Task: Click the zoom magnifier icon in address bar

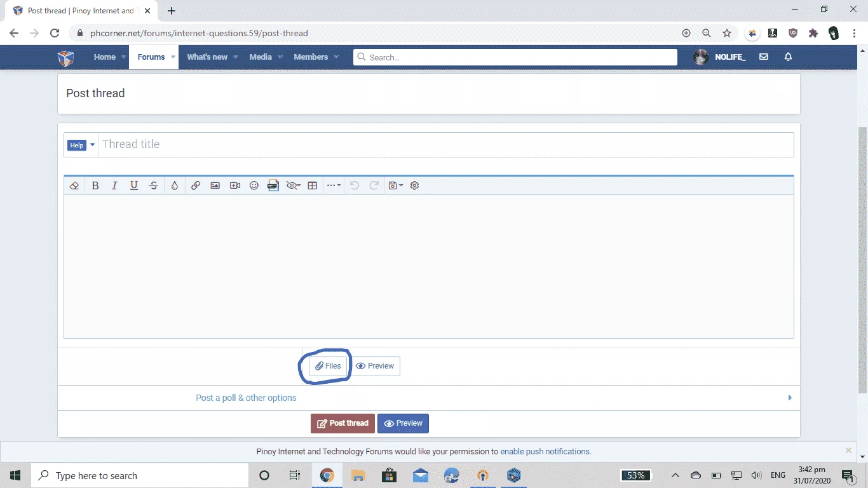Action: (706, 33)
